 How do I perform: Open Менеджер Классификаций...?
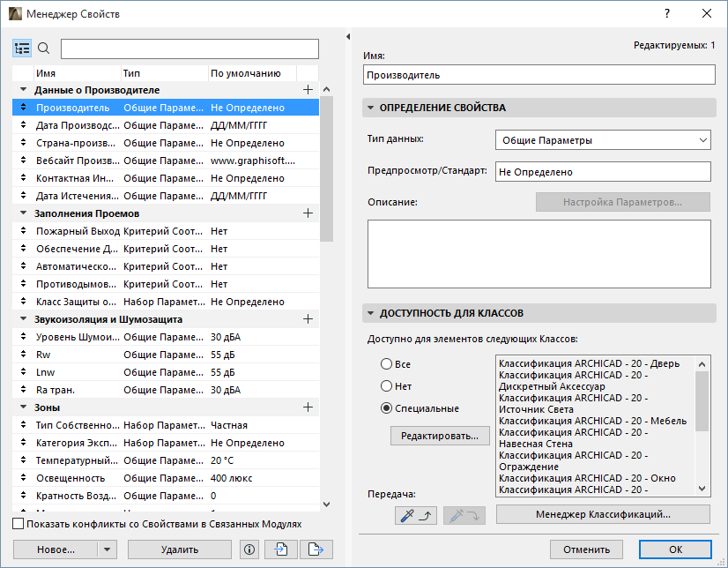pos(603,514)
